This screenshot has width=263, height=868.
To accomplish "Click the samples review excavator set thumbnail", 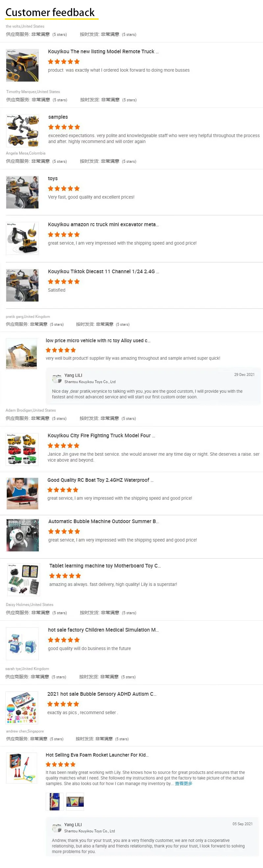I will 23,131.
